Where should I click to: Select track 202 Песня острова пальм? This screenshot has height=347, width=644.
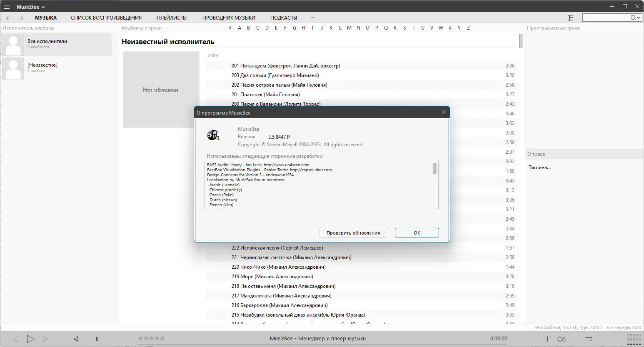pyautogui.click(x=361, y=85)
